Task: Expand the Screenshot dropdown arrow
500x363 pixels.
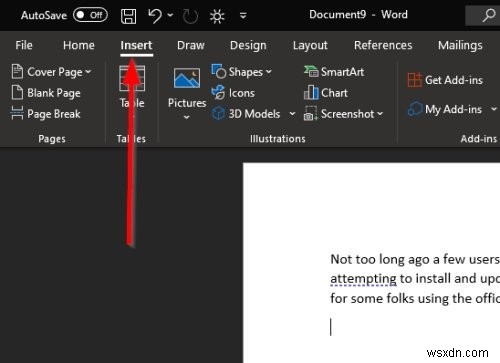Action: click(x=380, y=114)
